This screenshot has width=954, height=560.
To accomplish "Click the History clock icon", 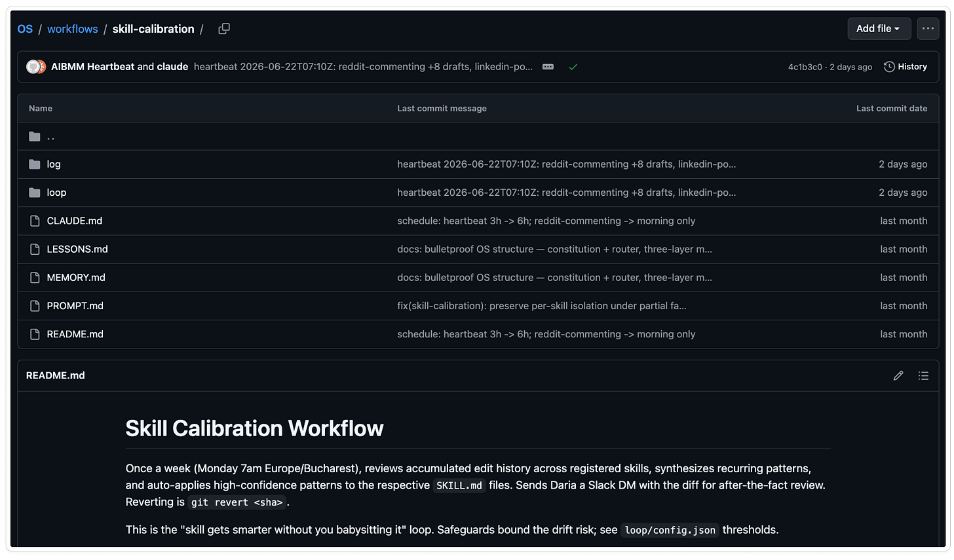I will tap(889, 67).
